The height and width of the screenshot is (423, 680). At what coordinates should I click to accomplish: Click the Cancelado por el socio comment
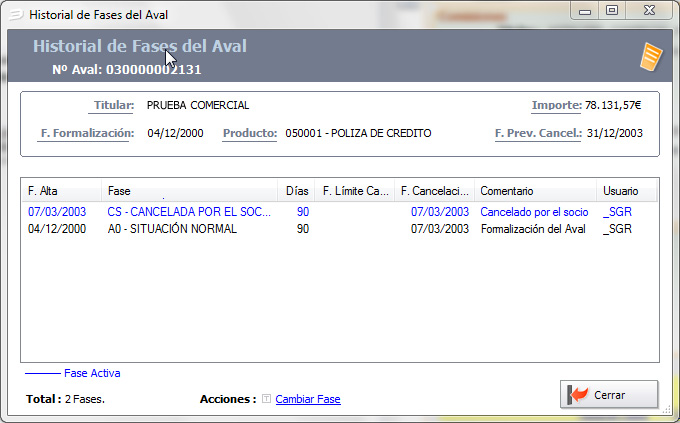point(534,212)
